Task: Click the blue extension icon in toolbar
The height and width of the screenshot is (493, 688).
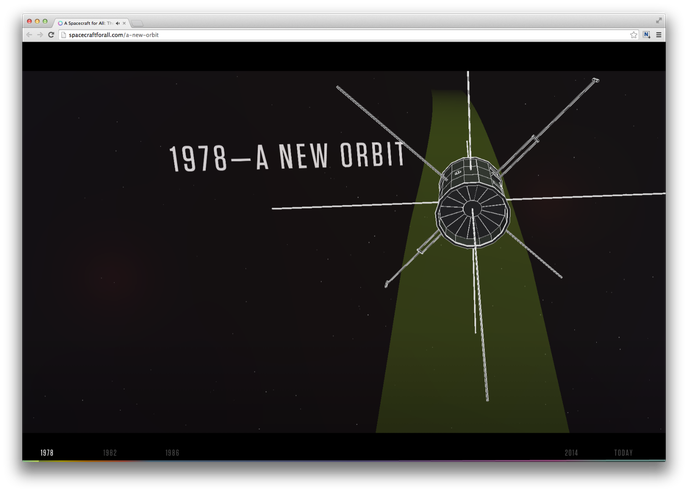Action: pyautogui.click(x=646, y=35)
